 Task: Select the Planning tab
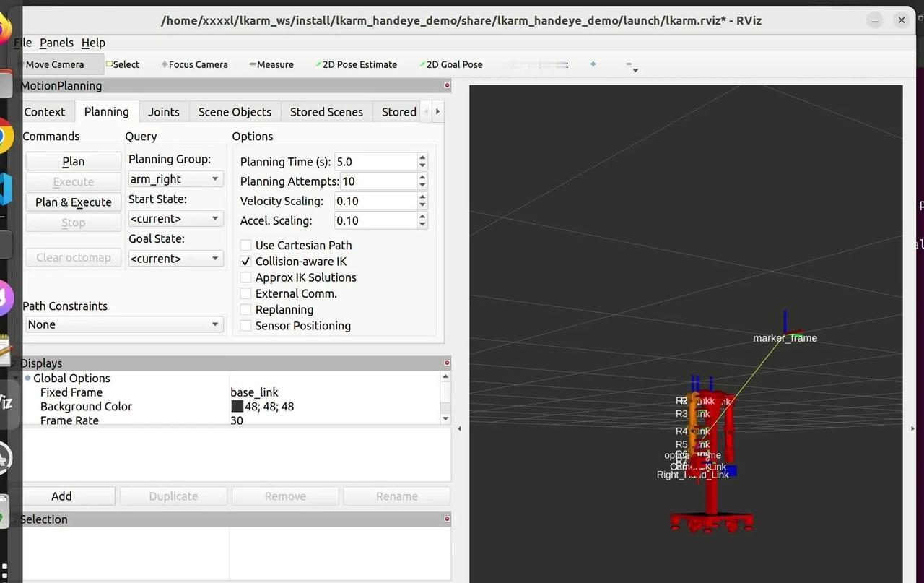(x=106, y=111)
